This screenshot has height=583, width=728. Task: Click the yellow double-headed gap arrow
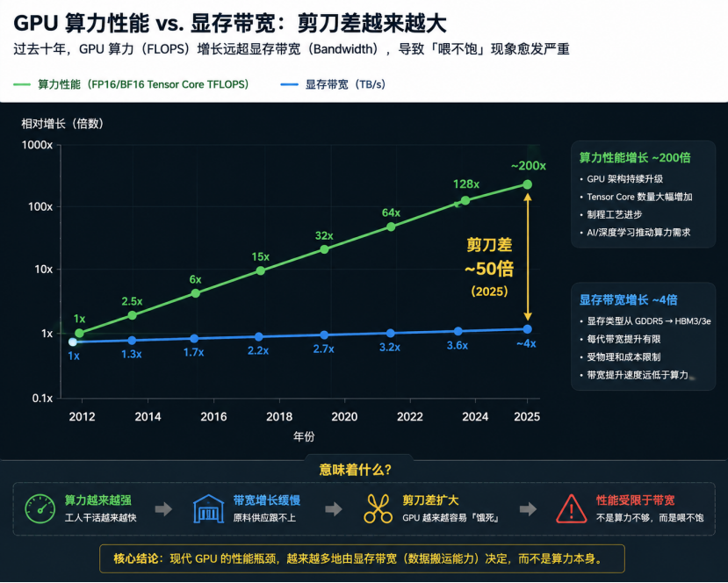(528, 256)
